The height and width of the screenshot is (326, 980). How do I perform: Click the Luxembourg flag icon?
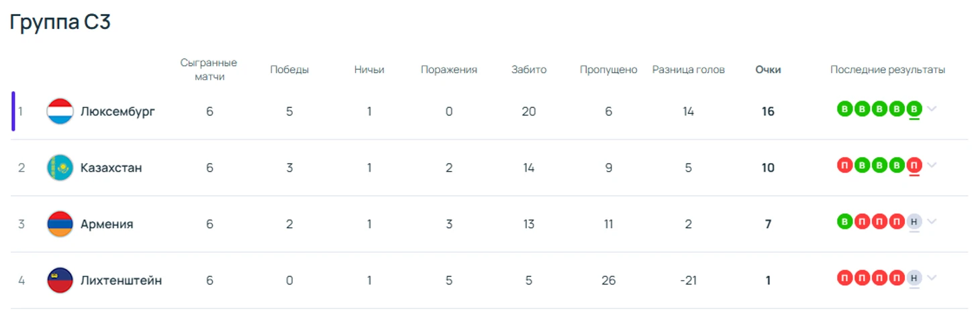[x=60, y=111]
